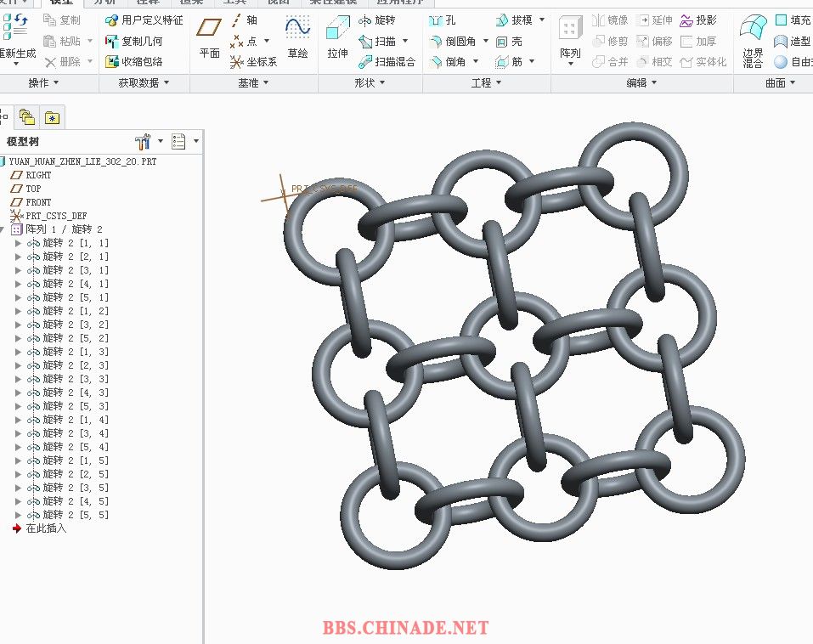Select the 拉伸 (Extrude) tool

point(337,38)
